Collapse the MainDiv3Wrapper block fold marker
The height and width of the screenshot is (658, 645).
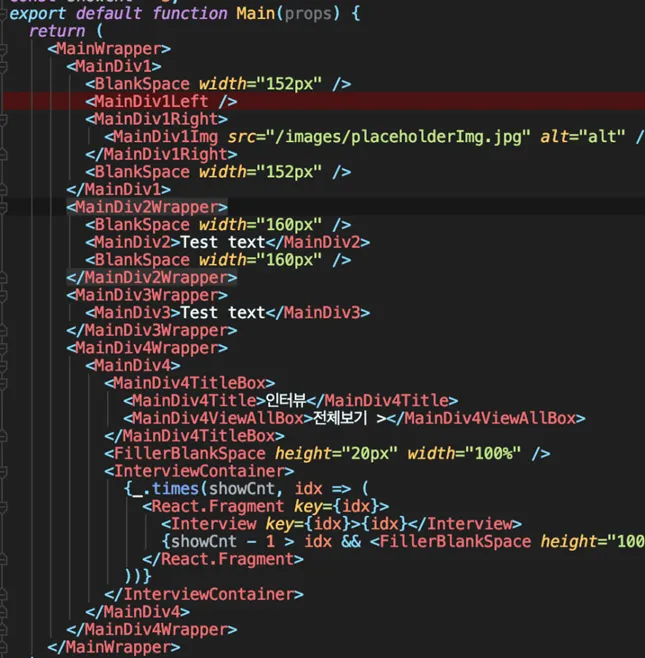click(4, 295)
